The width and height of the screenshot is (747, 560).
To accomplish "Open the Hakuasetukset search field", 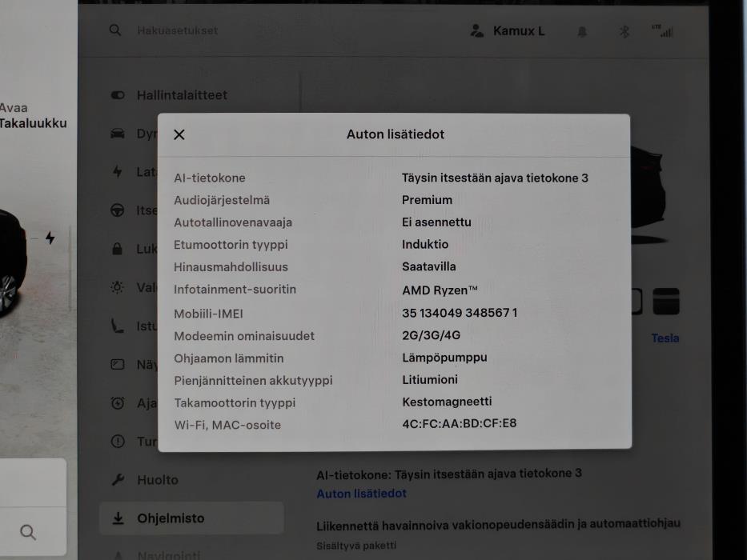I will (177, 30).
